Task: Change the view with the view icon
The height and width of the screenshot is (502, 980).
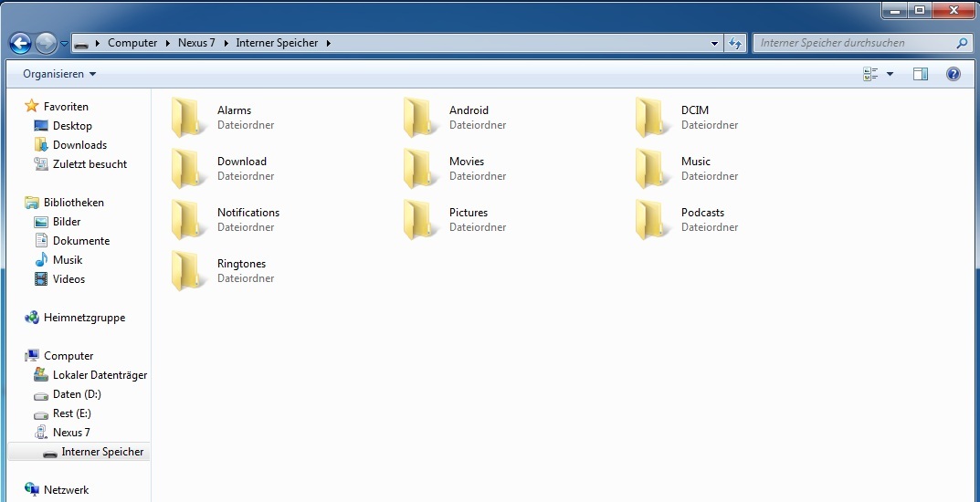Action: [x=870, y=74]
